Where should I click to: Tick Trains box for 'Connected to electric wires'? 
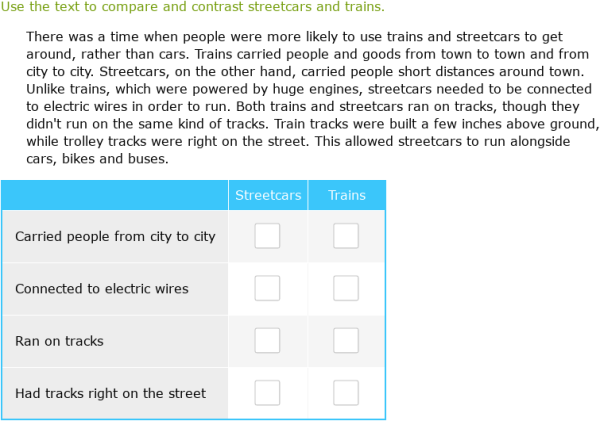(x=346, y=288)
